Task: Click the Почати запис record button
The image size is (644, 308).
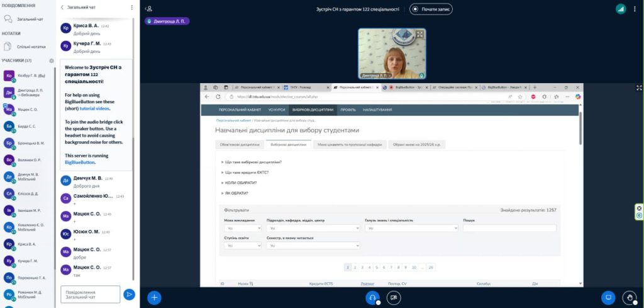Action: [x=431, y=9]
